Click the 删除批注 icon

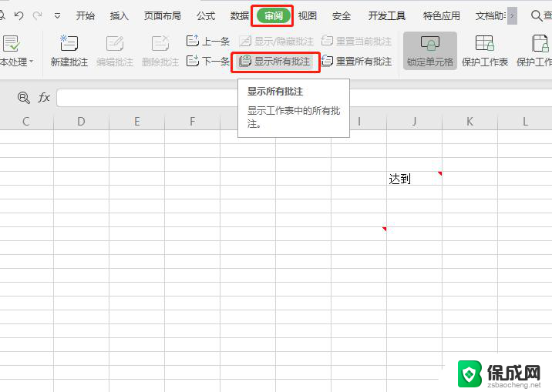(160, 43)
